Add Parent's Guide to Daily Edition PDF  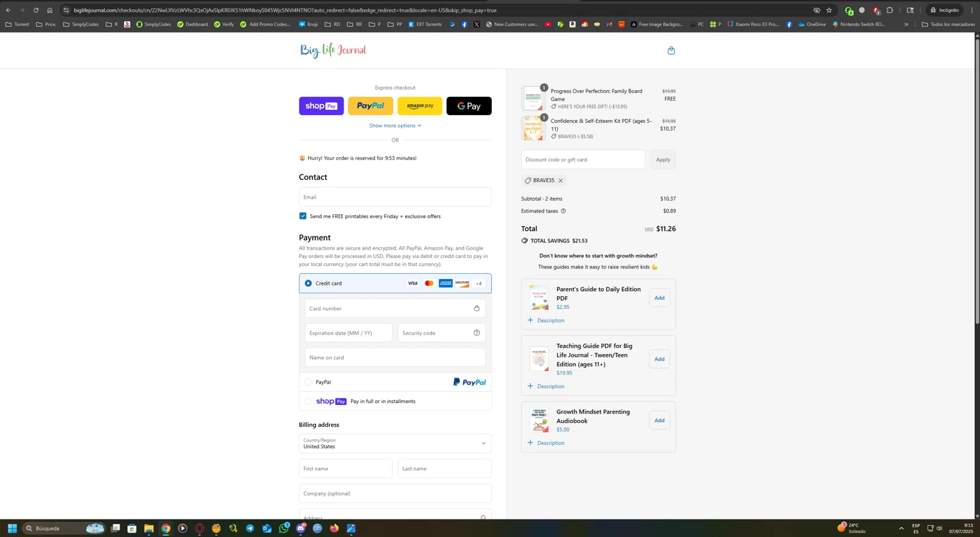tap(659, 298)
